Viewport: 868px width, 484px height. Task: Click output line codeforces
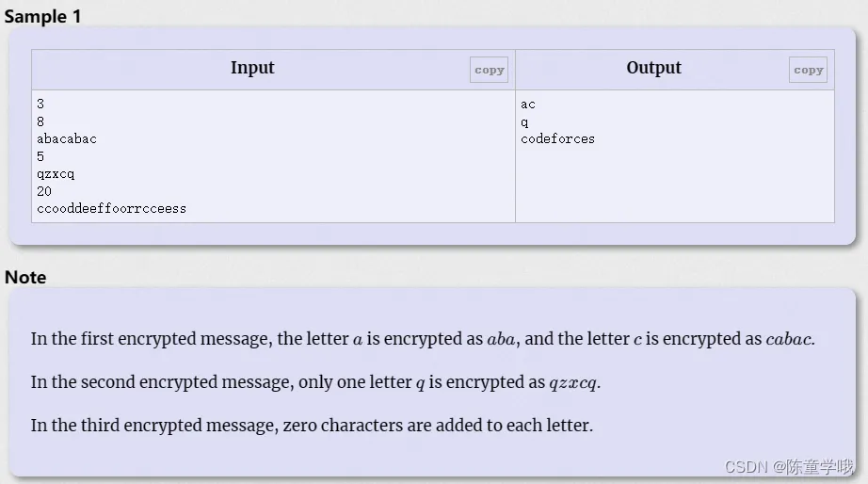557,139
